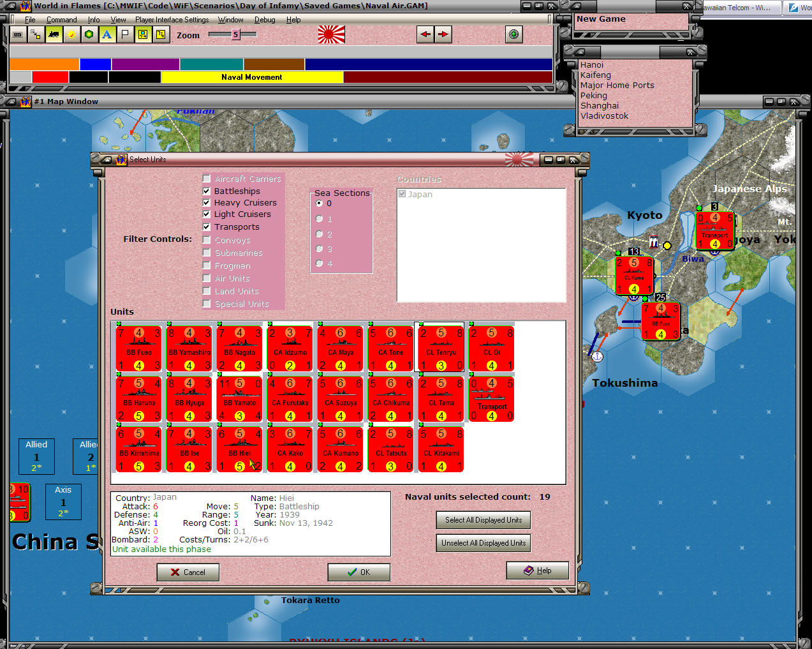Click the yellow Naval Movement phase bar
The image size is (812, 649).
[252, 77]
